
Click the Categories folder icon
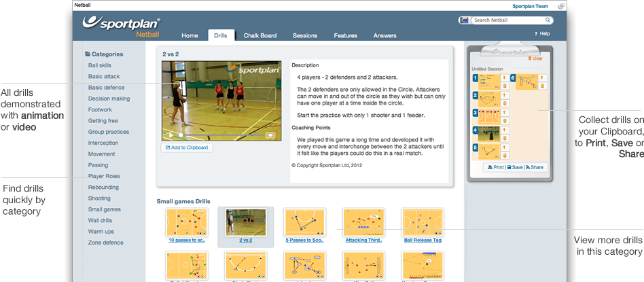click(x=88, y=54)
